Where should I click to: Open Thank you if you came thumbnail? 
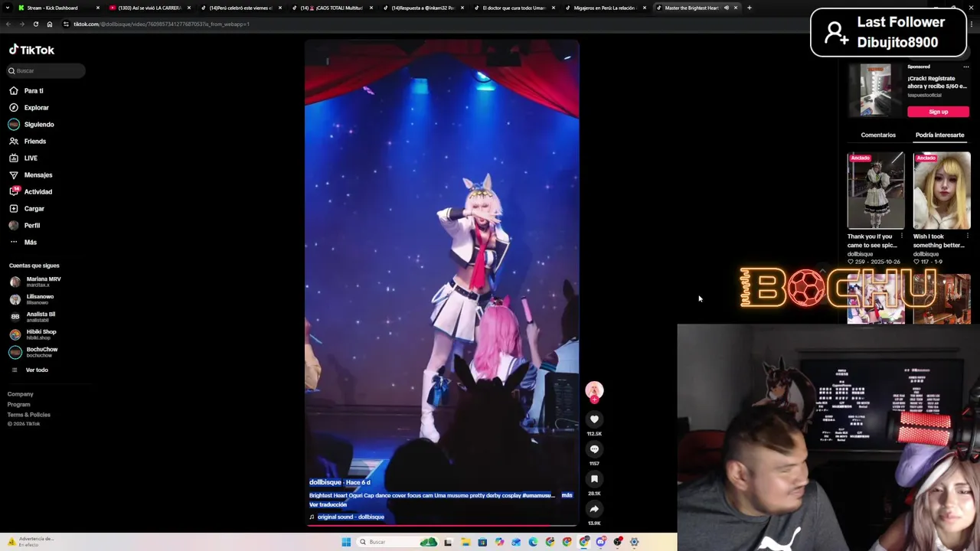pyautogui.click(x=876, y=191)
